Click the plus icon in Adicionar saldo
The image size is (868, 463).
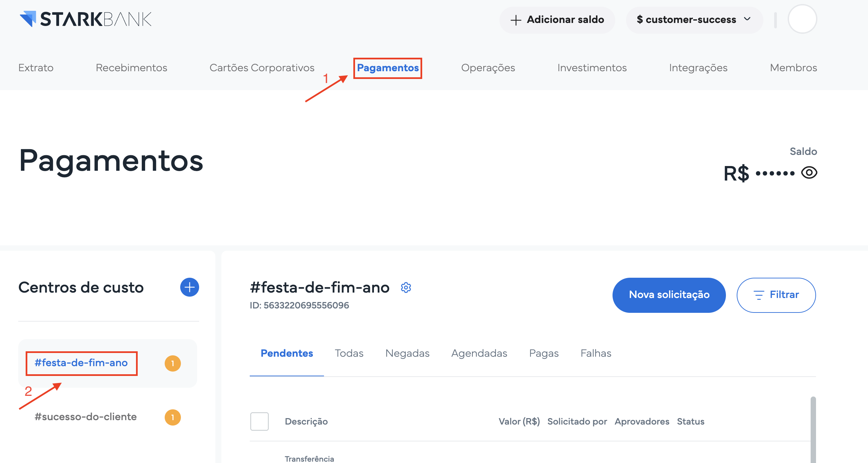coord(516,20)
